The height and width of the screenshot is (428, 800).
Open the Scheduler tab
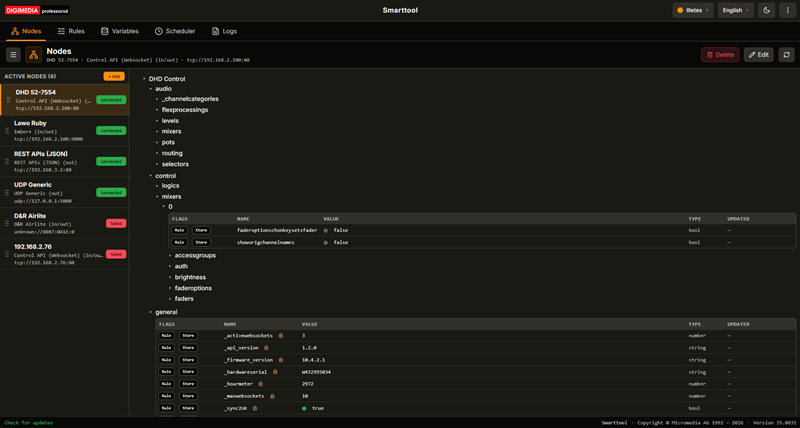coord(175,31)
